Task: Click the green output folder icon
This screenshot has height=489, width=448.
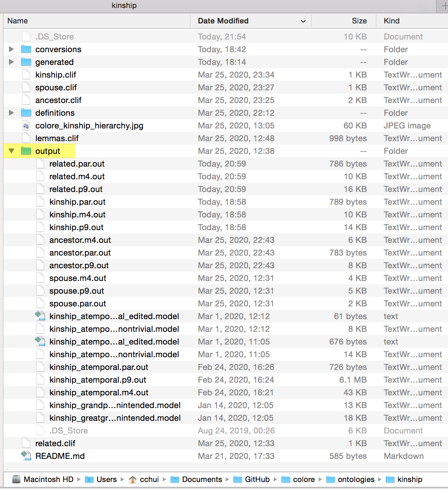Action: (x=26, y=151)
